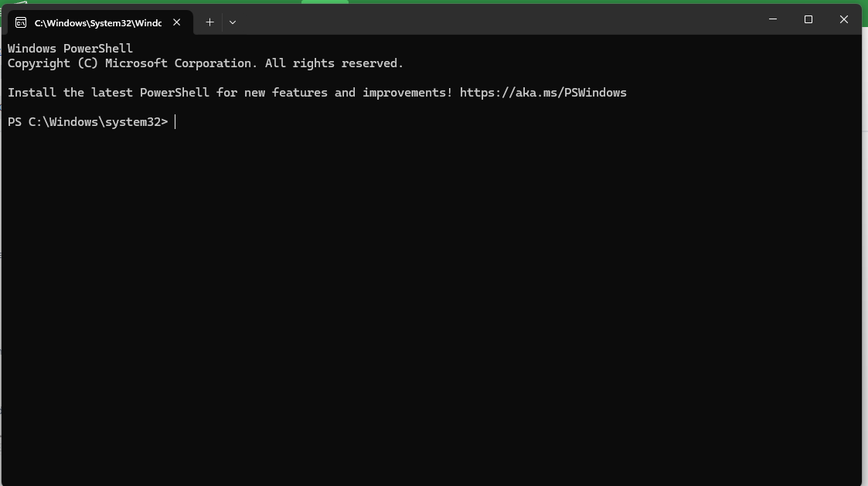
Task: Click the Install the latest PowerShell text
Action: coord(108,93)
